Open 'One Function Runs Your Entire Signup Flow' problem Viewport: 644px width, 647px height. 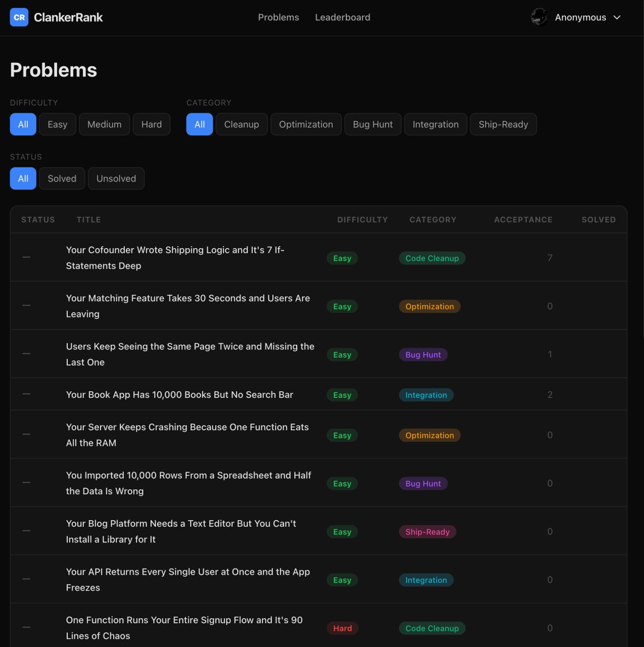pyautogui.click(x=184, y=628)
